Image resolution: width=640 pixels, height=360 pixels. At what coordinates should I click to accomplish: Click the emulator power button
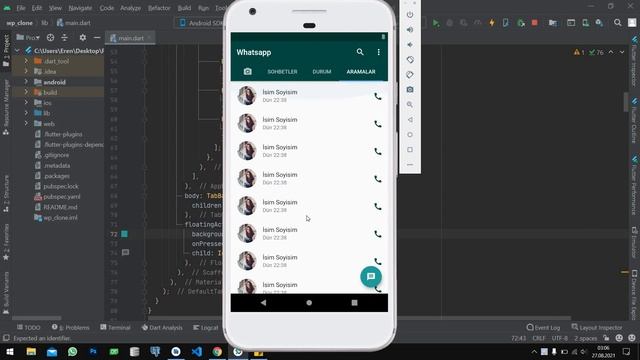(x=410, y=15)
